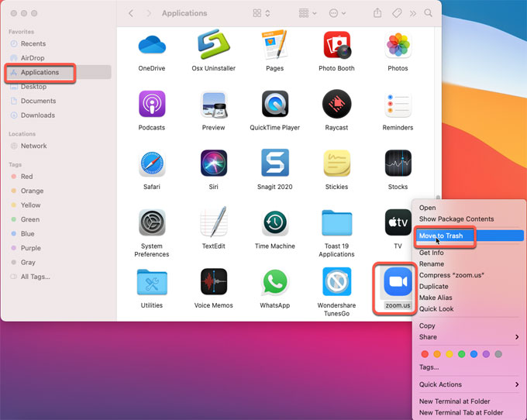Select the Podcasts app icon
Image resolution: width=527 pixels, height=420 pixels.
click(x=152, y=104)
